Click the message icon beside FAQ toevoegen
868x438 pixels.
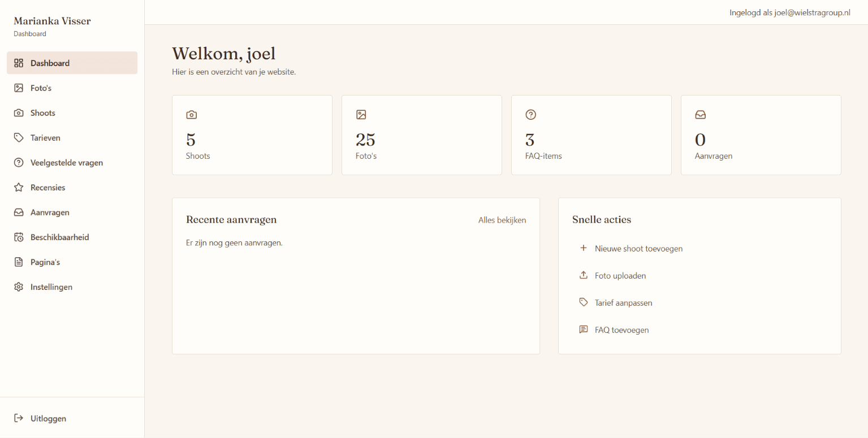pyautogui.click(x=584, y=329)
